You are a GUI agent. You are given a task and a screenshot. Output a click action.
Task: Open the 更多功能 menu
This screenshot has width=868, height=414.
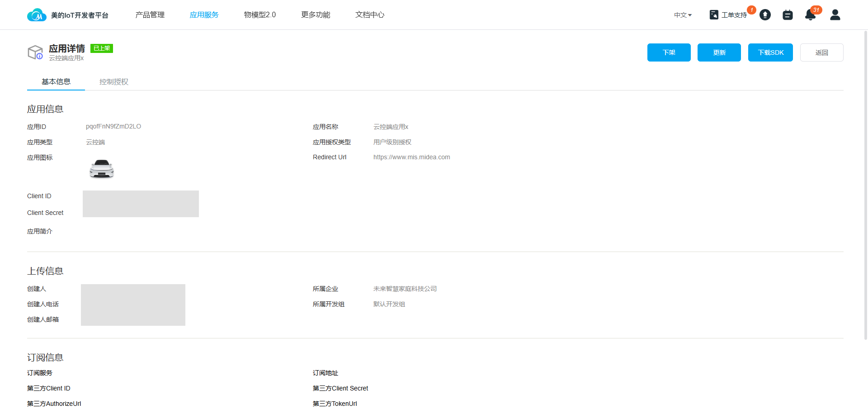click(316, 15)
